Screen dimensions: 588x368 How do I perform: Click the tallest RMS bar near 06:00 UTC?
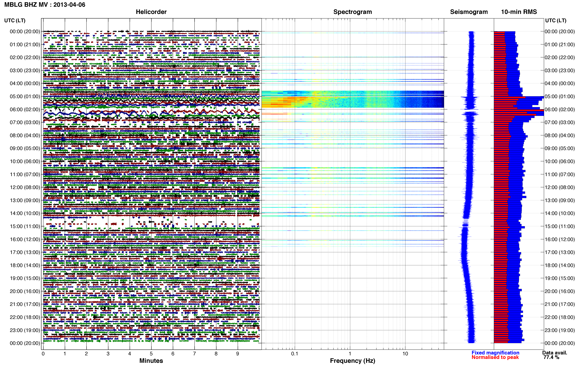[519, 111]
